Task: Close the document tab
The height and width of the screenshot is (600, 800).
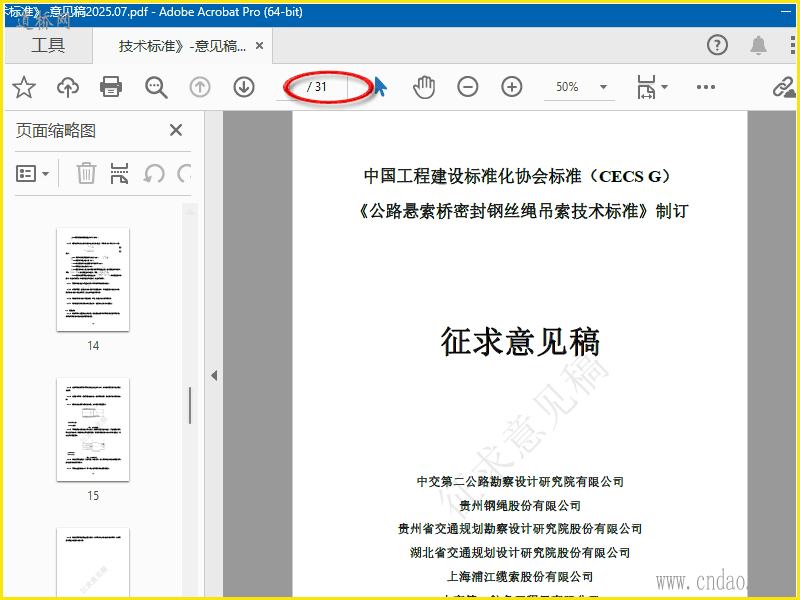Action: (x=259, y=46)
